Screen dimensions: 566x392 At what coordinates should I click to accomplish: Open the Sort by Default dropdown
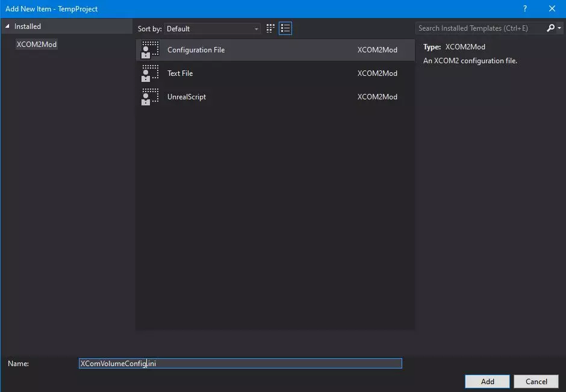212,28
